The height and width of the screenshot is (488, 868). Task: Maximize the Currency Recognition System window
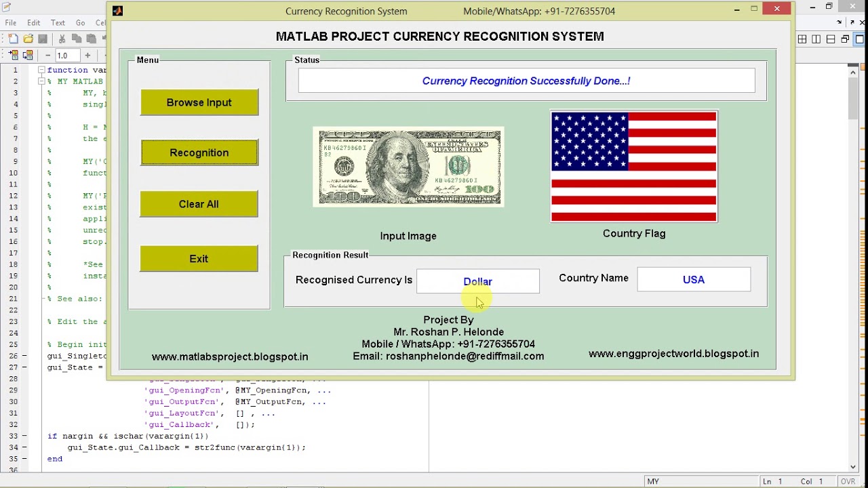(754, 9)
